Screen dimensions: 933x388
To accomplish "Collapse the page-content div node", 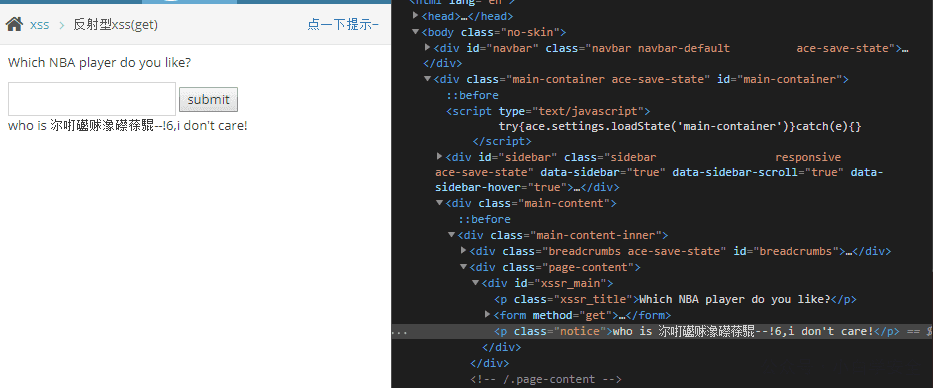I will point(464,267).
